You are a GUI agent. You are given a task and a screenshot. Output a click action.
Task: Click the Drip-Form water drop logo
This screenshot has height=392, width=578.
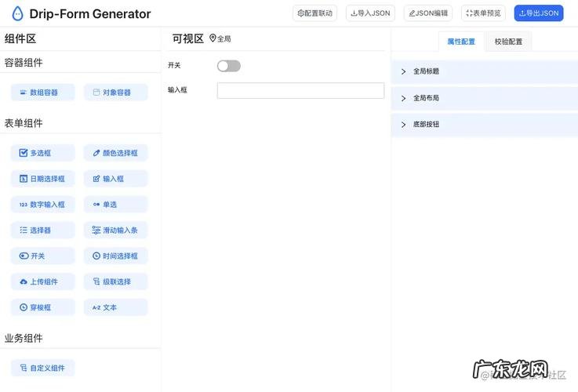[17, 13]
